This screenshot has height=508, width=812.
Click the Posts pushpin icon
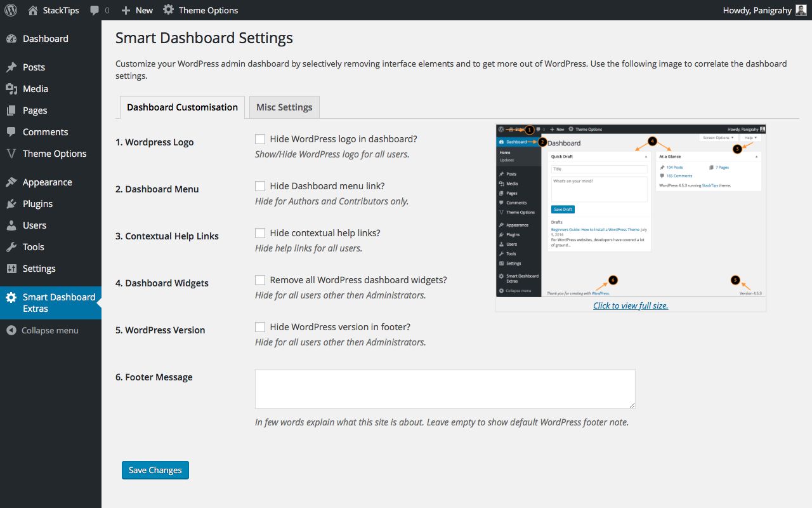pyautogui.click(x=11, y=67)
